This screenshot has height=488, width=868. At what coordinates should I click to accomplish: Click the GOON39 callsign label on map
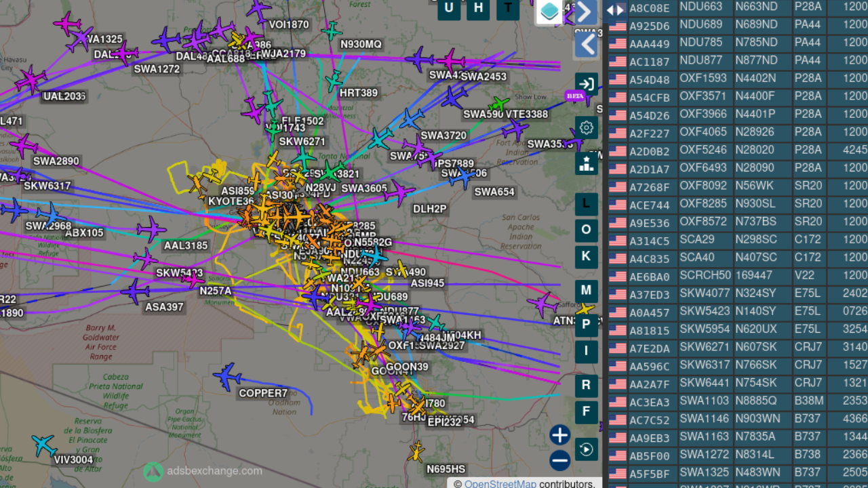point(407,367)
